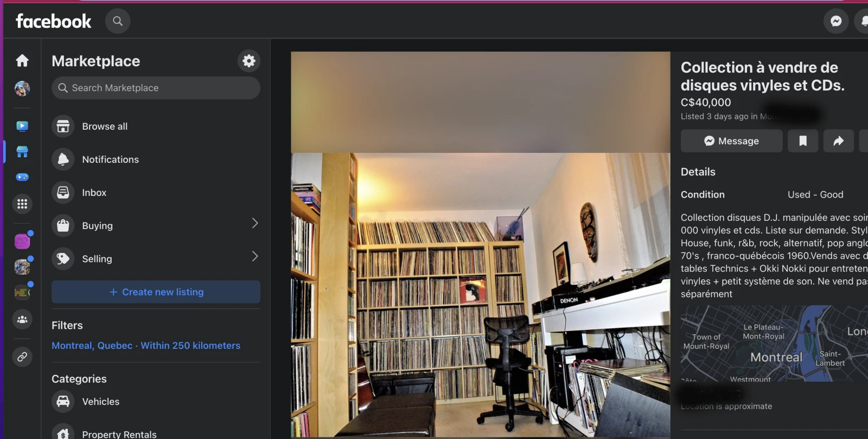Click Create new listing button
The height and width of the screenshot is (439, 868).
(156, 292)
